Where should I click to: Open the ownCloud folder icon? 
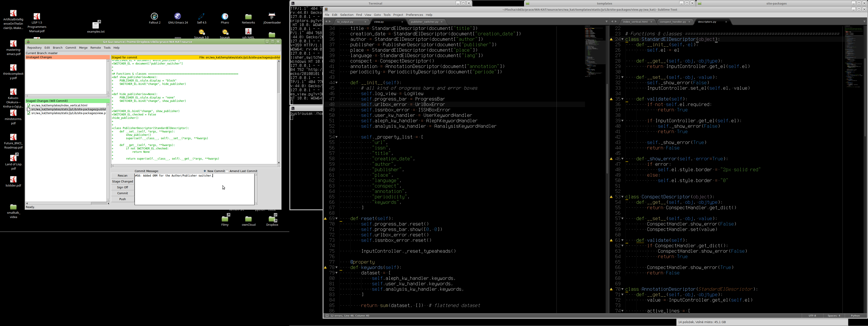click(248, 219)
